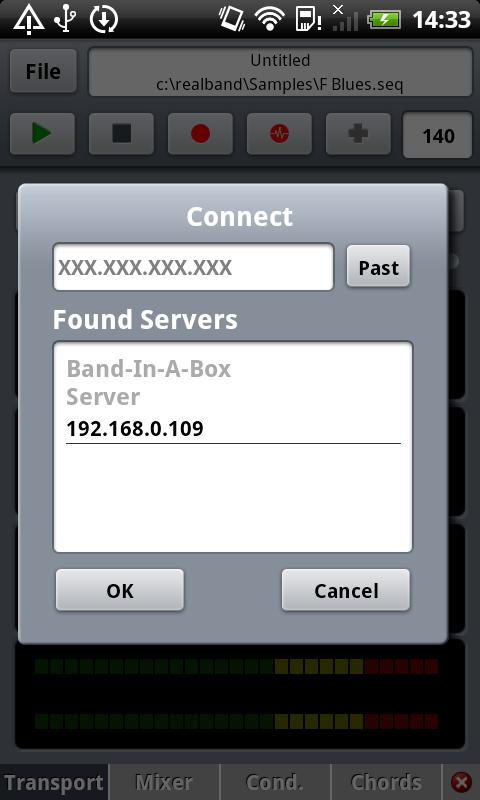Screen dimensions: 480x800
Task: Open the File menu button
Action: point(43,71)
